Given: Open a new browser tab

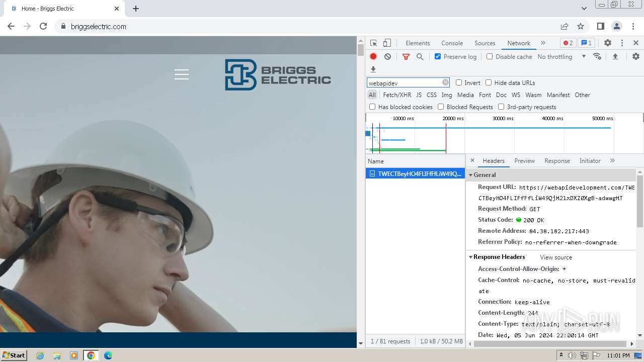Looking at the screenshot, I should tap(136, 9).
